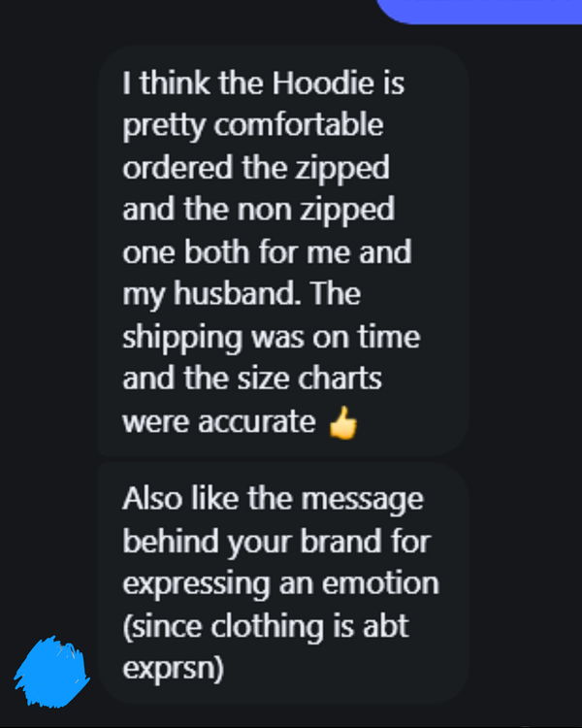582x728 pixels.
Task: Click the word "Also" in second message
Action: 152,499
